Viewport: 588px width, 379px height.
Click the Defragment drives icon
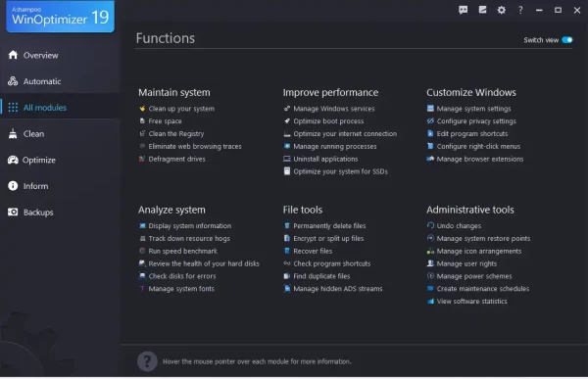point(142,159)
